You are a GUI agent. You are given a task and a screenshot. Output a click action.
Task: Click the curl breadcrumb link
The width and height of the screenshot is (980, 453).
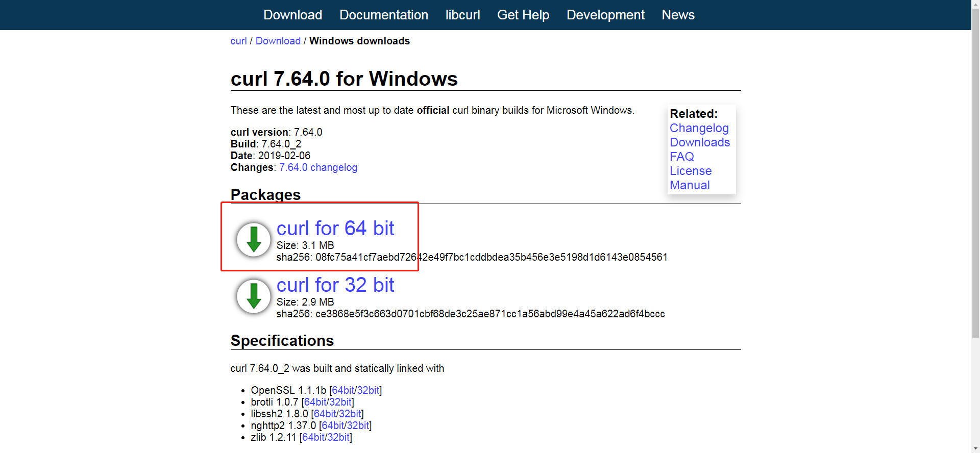pos(238,41)
